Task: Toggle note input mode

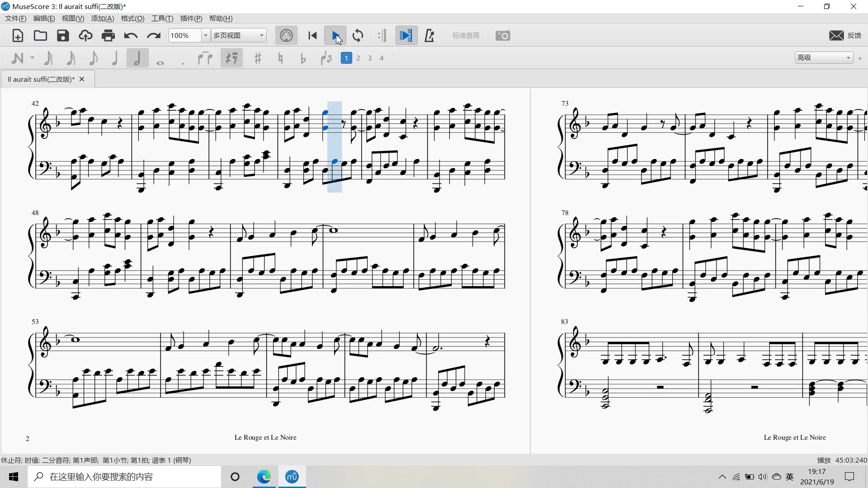Action: click(17, 58)
